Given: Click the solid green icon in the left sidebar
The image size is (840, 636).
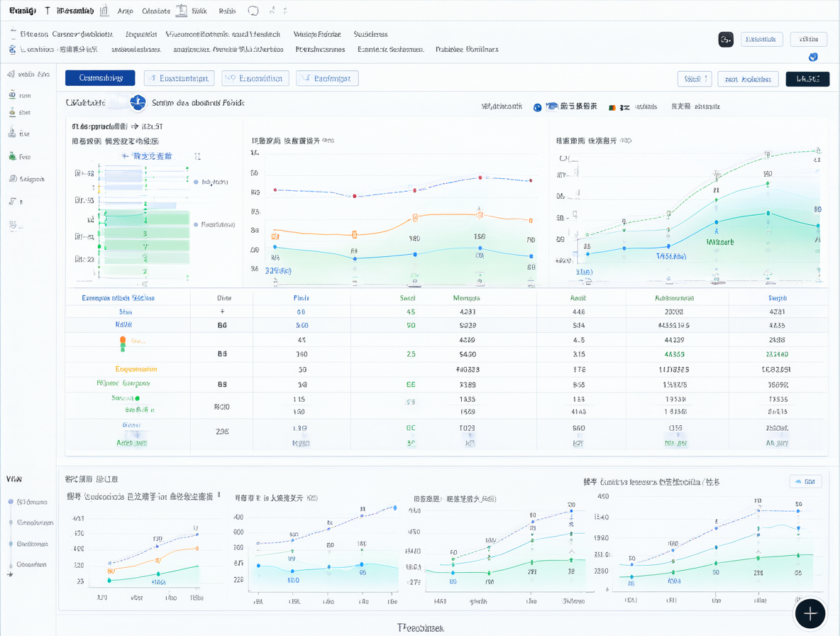Looking at the screenshot, I should [12, 156].
